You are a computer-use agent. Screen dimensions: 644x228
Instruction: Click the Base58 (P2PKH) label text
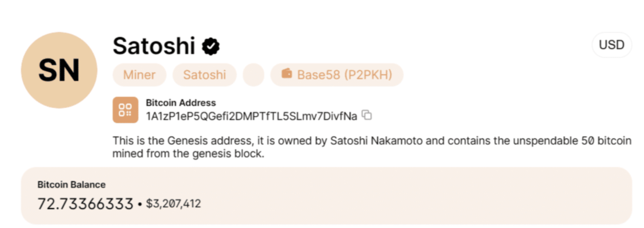pyautogui.click(x=344, y=75)
